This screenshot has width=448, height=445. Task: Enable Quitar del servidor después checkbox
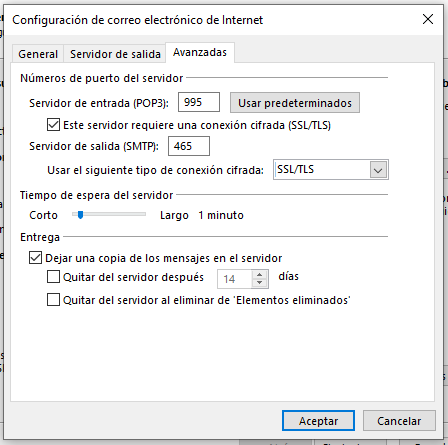(53, 277)
